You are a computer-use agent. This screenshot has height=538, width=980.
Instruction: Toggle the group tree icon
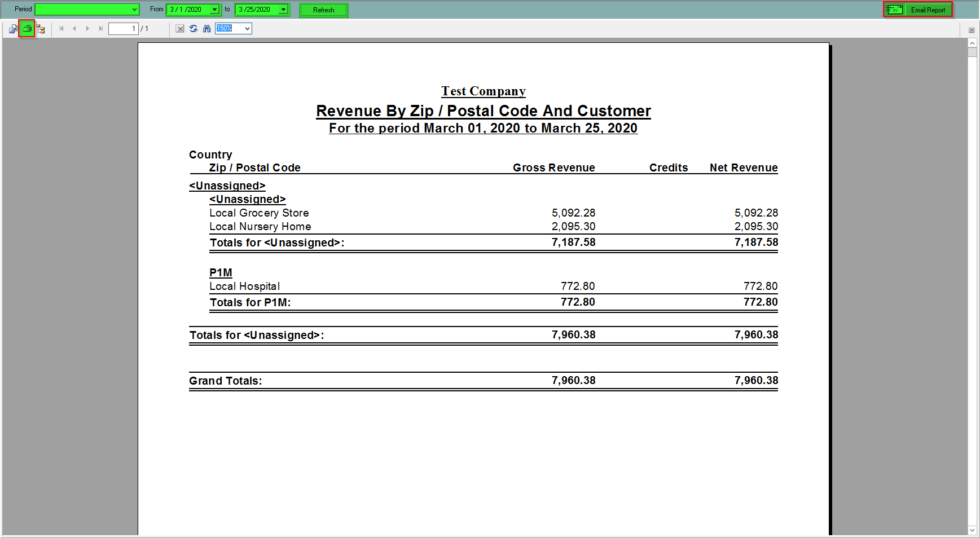[x=41, y=29]
